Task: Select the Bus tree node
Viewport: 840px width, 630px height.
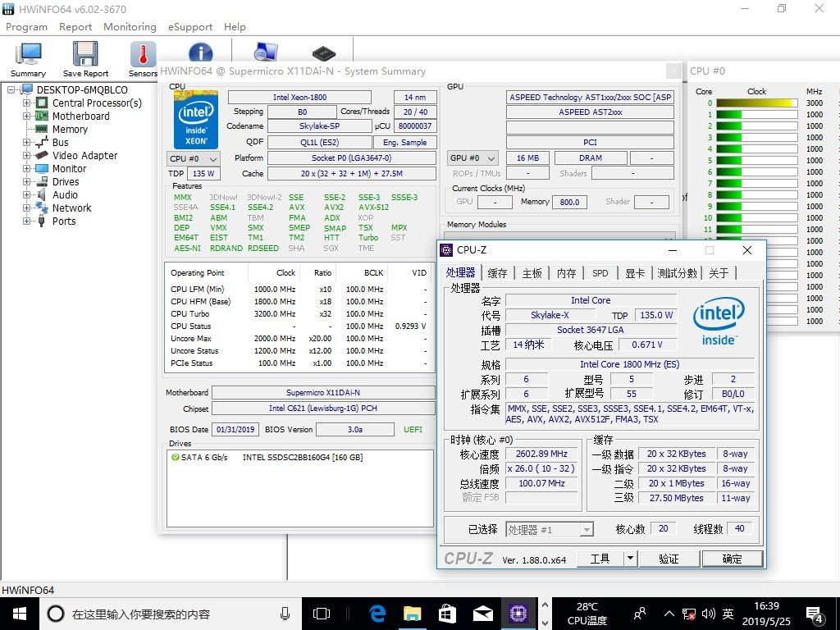Action: [x=60, y=143]
